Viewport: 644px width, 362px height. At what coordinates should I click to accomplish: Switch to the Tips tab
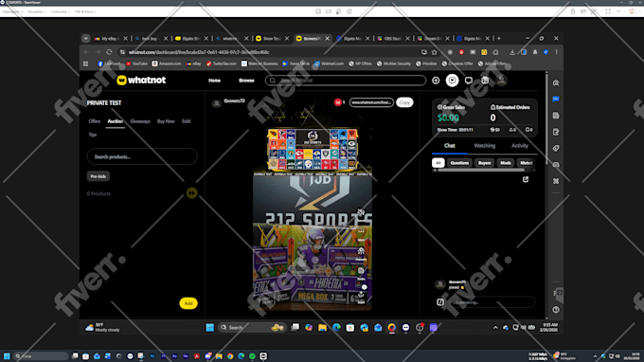(93, 135)
